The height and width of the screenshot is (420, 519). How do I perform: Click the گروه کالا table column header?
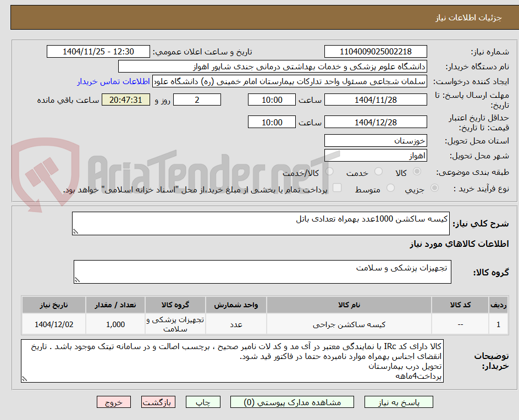[175, 305]
